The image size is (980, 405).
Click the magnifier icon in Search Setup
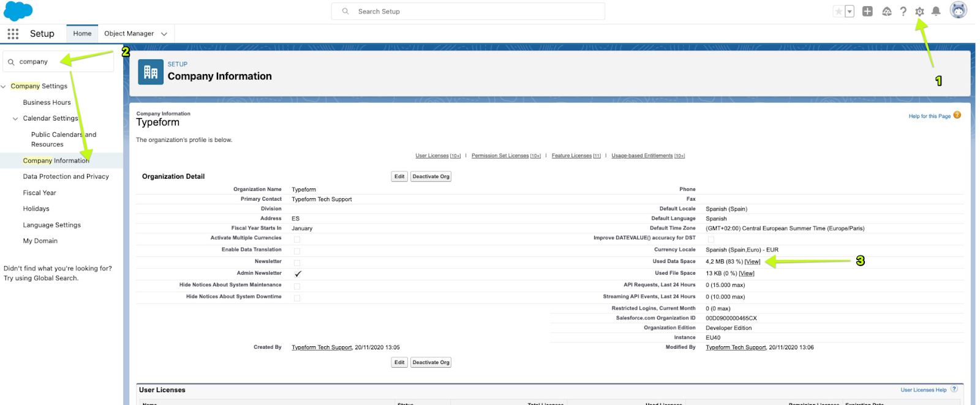pos(345,12)
